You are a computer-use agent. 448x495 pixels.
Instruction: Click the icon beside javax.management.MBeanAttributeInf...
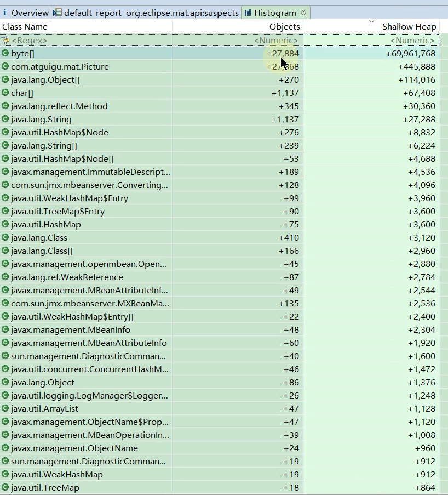click(5, 290)
